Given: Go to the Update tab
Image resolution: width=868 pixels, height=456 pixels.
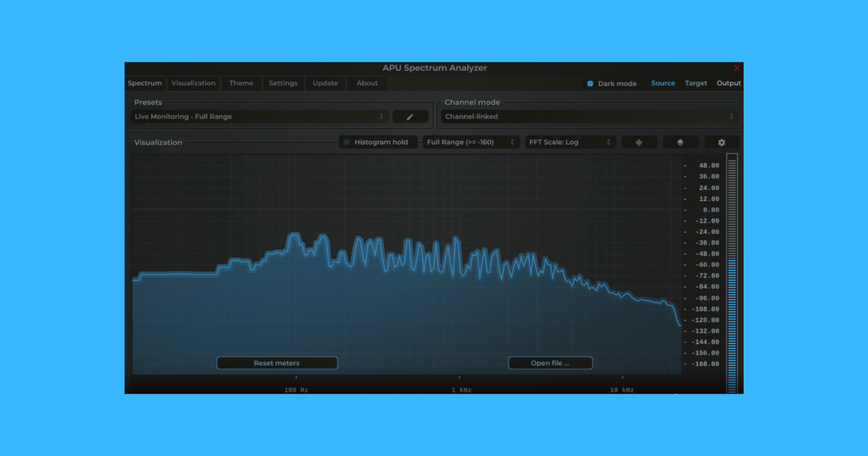Looking at the screenshot, I should [325, 83].
